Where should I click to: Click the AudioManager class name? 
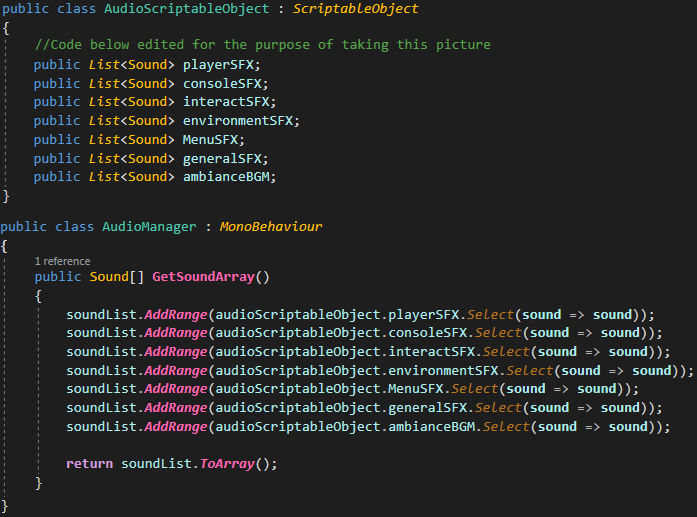pos(149,227)
